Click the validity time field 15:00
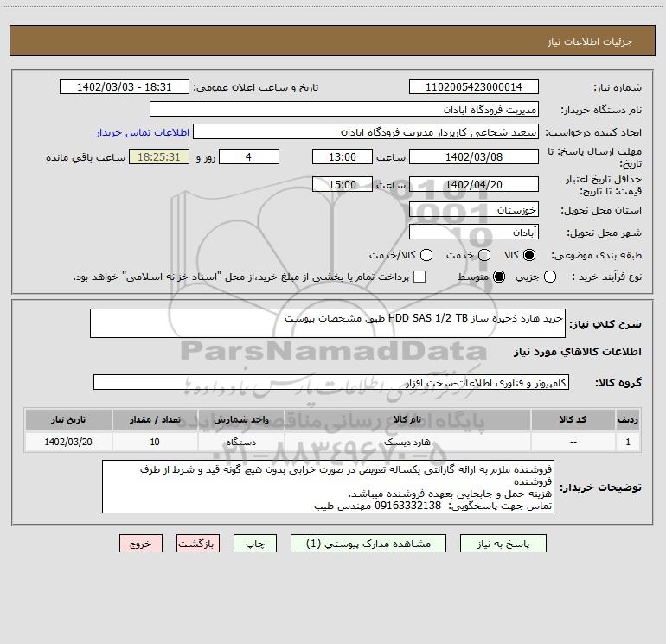 [343, 185]
